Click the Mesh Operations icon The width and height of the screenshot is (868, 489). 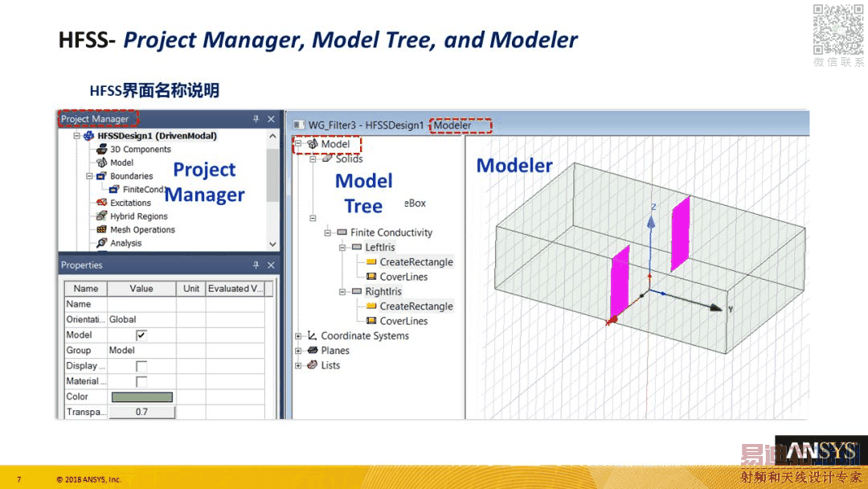[102, 229]
